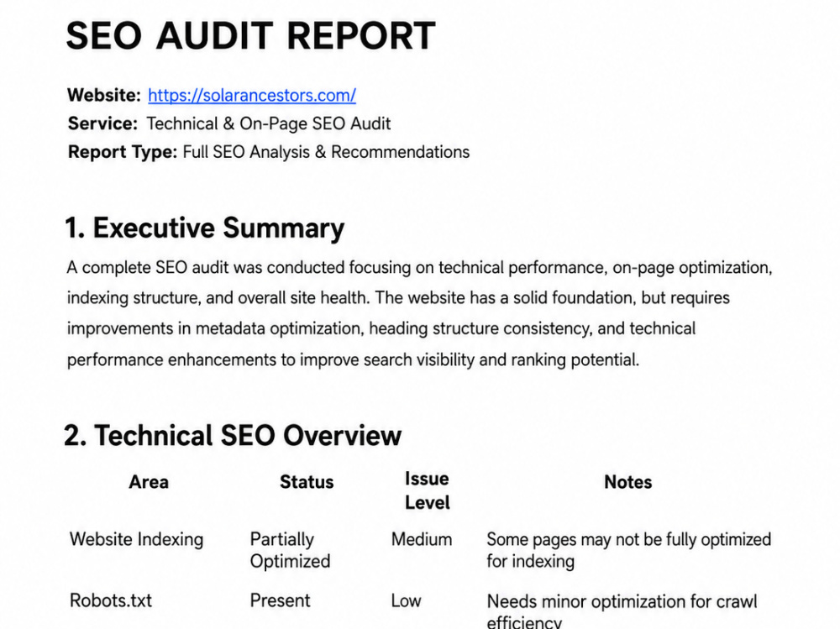
Task: Click the Robots.txt table cell
Action: coord(111,600)
